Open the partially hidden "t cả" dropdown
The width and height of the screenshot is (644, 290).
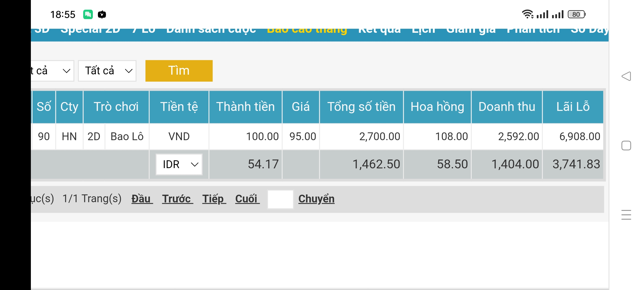(52, 71)
